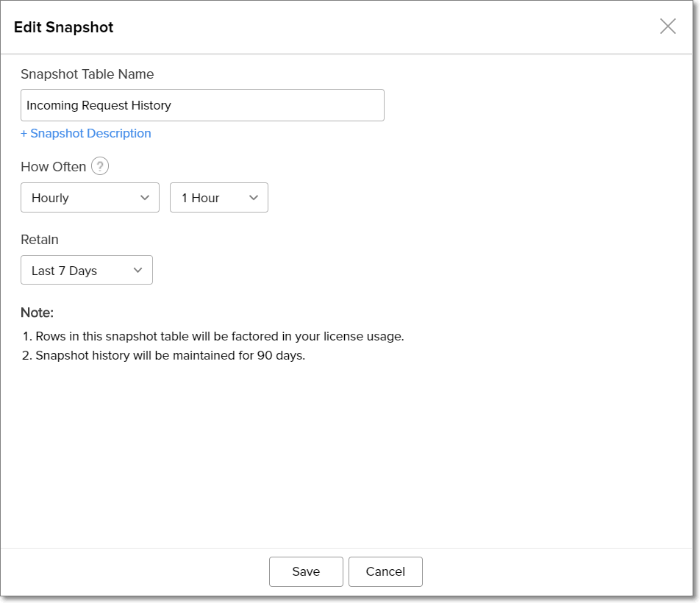700x603 pixels.
Task: Close the Edit Snapshot dialog
Action: pos(668,27)
